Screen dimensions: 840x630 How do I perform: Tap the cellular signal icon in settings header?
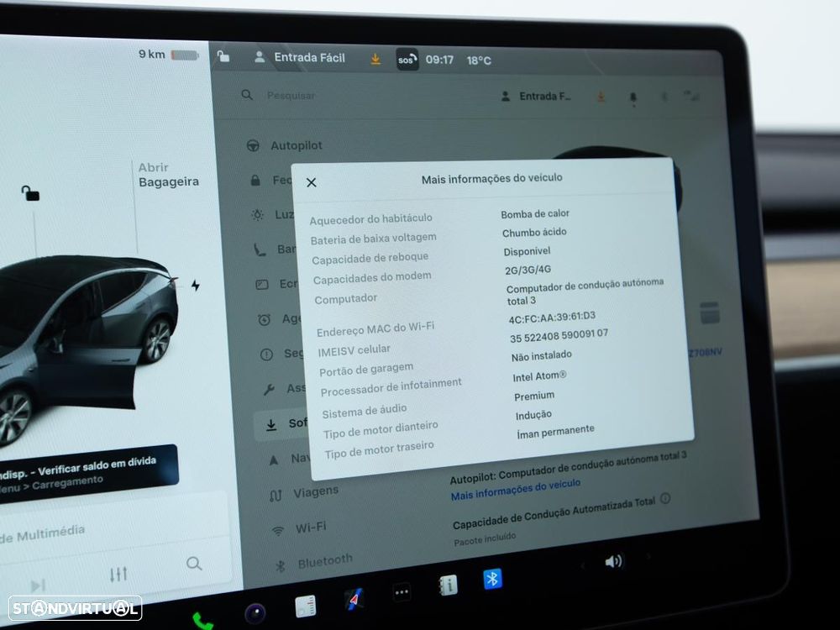point(691,97)
